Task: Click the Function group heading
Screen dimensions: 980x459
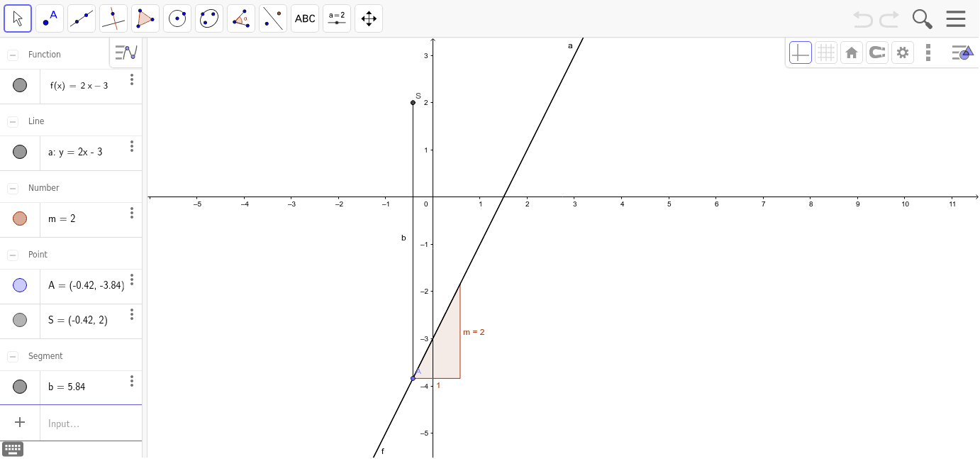Action: 45,55
